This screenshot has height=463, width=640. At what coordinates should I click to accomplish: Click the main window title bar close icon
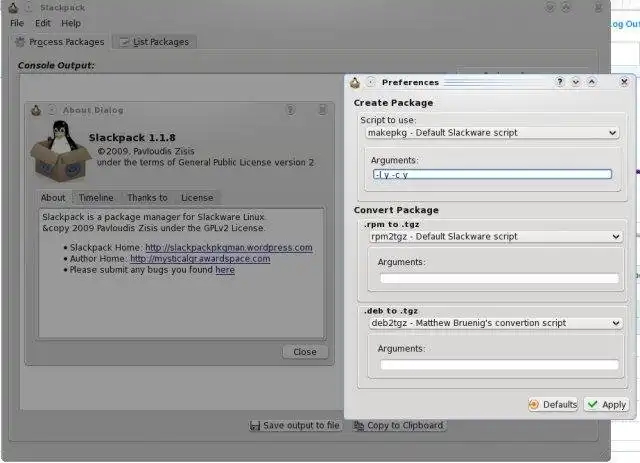point(598,7)
